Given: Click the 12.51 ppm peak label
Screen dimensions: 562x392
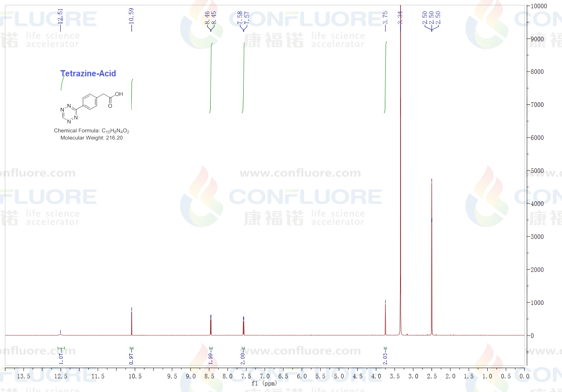Looking at the screenshot, I should (60, 17).
